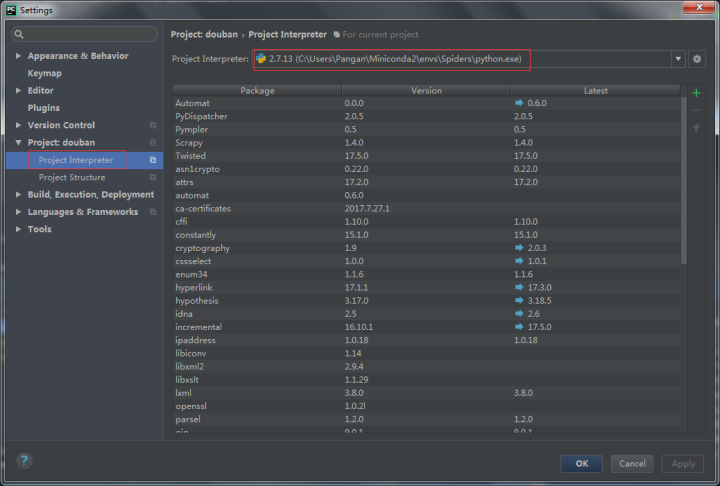Open Appearance & Behavior settings
Screen dimensions: 720x486
(78, 56)
